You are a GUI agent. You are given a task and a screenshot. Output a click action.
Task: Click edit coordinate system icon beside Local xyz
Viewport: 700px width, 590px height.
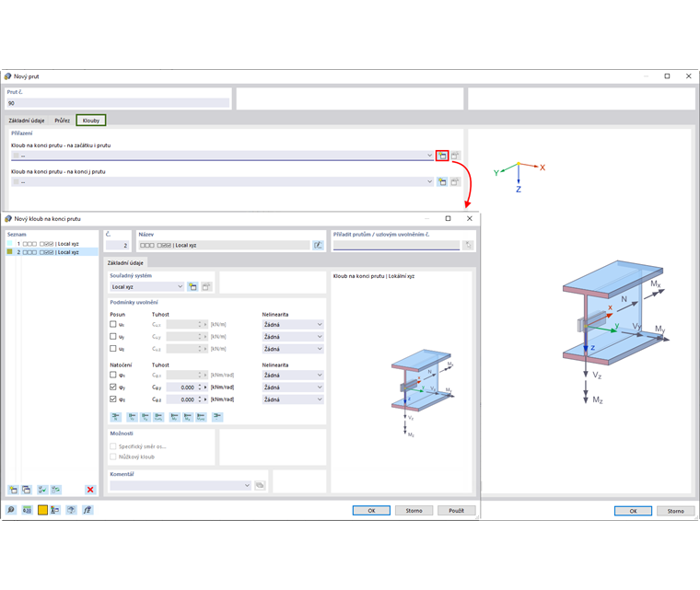click(206, 286)
